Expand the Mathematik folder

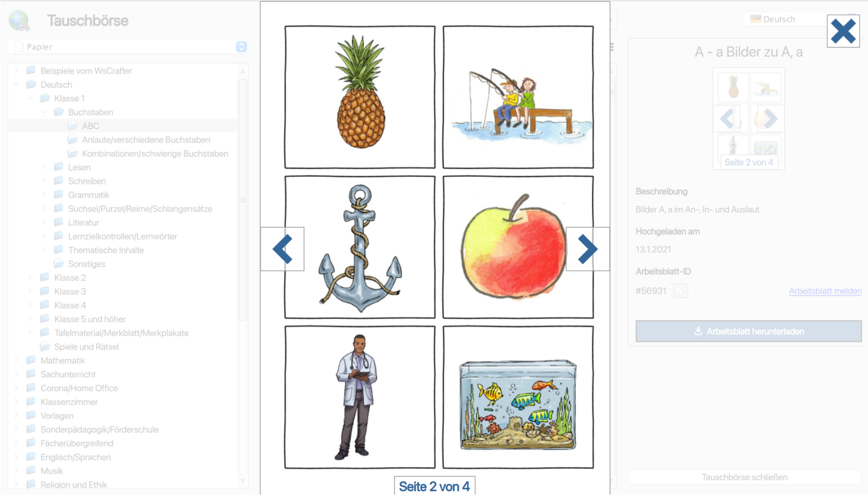pos(16,361)
